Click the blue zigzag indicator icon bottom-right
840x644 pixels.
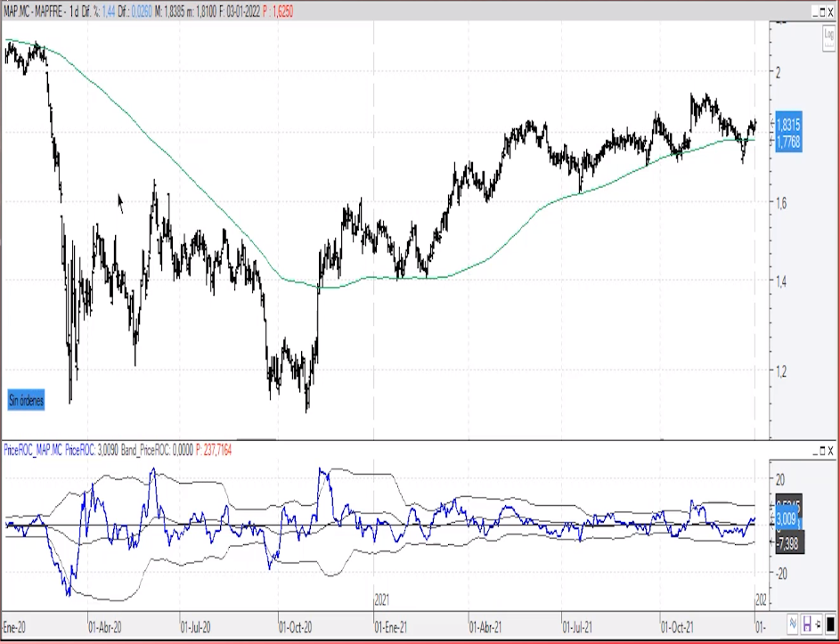tap(794, 624)
